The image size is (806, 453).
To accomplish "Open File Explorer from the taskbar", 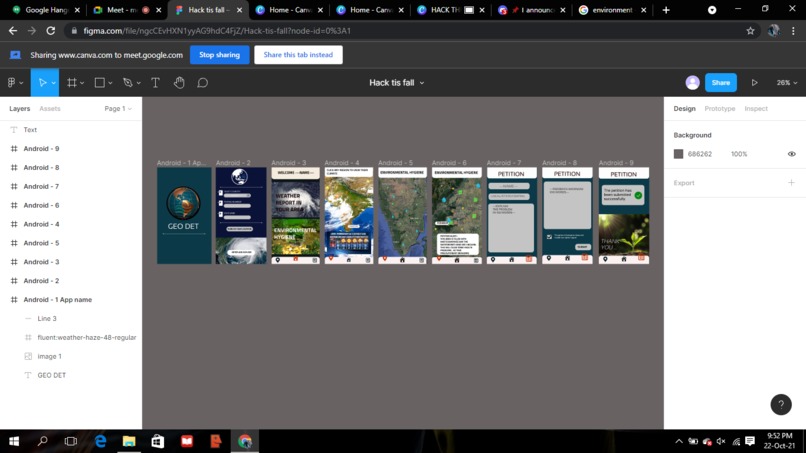I will pyautogui.click(x=129, y=441).
